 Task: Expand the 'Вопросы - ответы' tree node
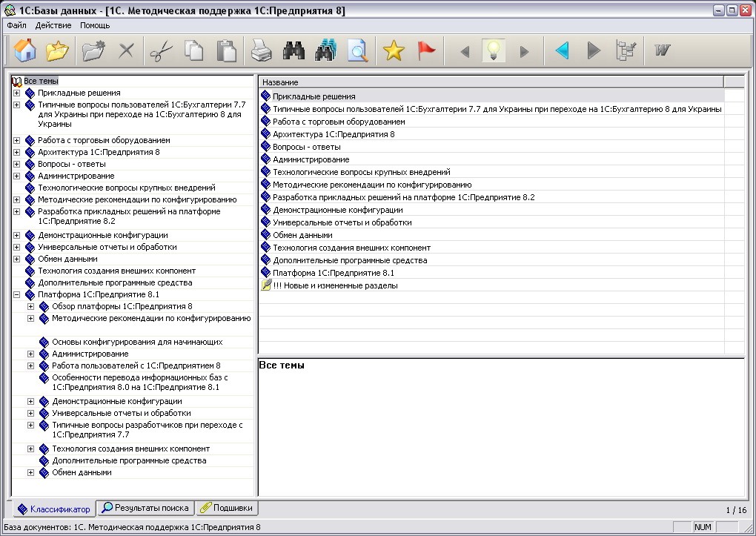click(x=16, y=164)
